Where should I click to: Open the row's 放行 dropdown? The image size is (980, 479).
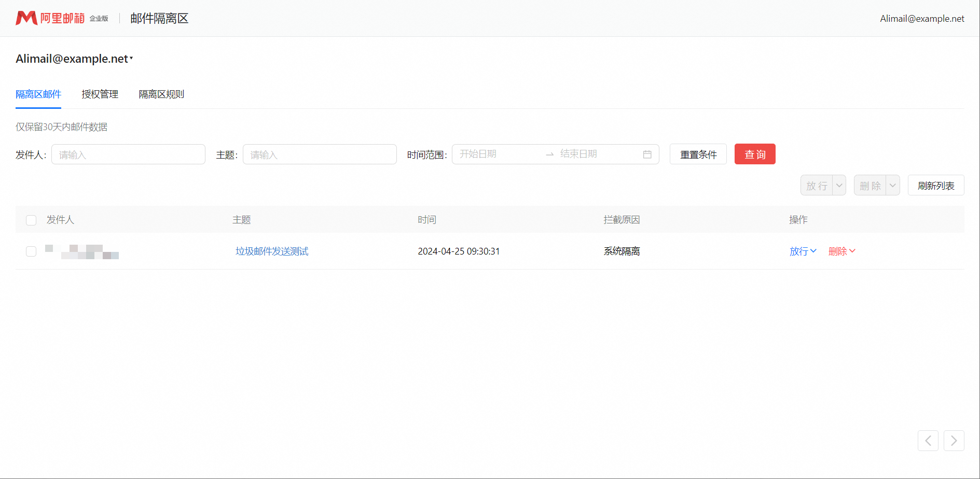[803, 251]
